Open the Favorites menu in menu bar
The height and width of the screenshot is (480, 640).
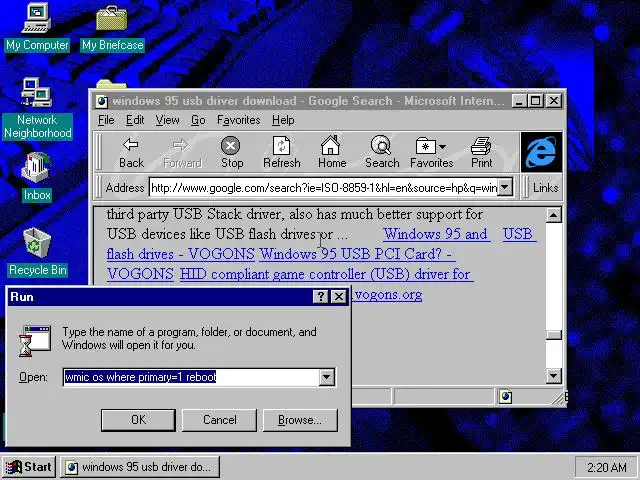point(238,120)
